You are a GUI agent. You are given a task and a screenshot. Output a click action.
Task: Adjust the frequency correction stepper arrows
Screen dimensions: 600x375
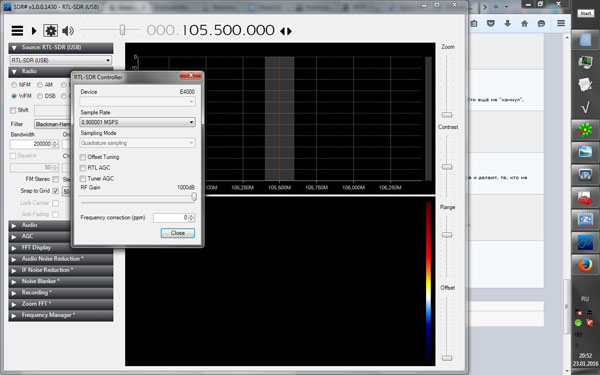click(x=192, y=218)
